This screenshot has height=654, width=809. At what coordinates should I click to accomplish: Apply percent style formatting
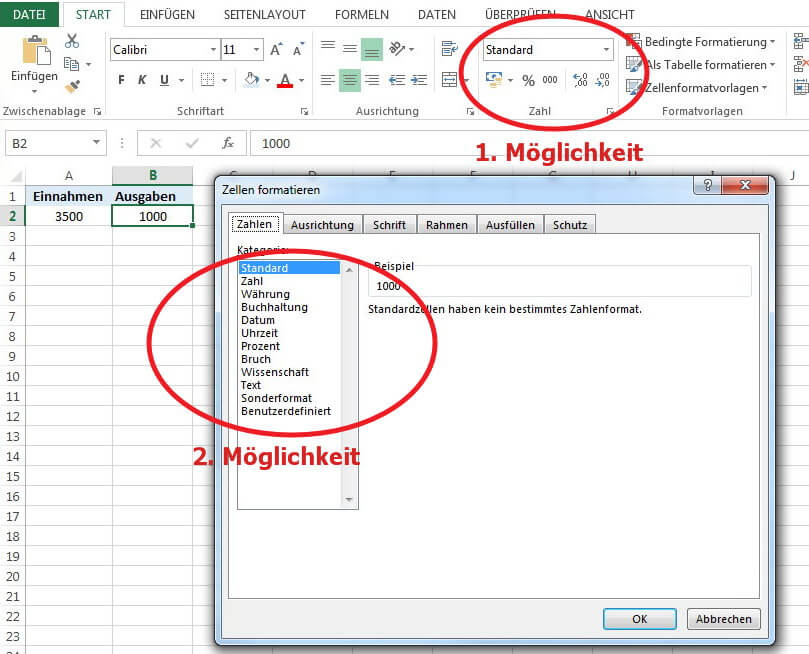click(x=528, y=79)
